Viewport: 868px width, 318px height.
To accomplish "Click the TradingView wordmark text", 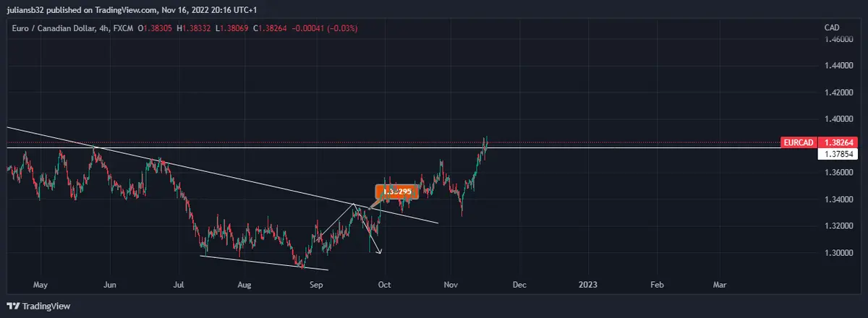I will point(46,306).
